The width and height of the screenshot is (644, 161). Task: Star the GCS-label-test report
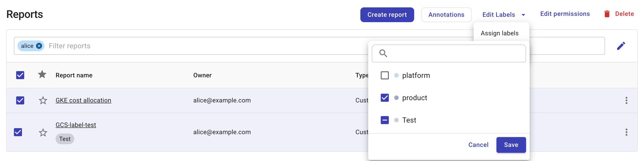click(x=43, y=132)
